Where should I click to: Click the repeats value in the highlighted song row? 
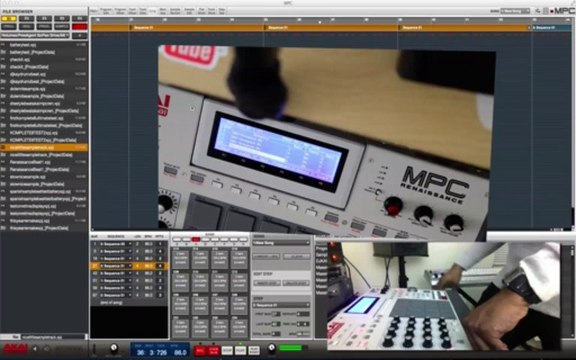click(x=160, y=266)
